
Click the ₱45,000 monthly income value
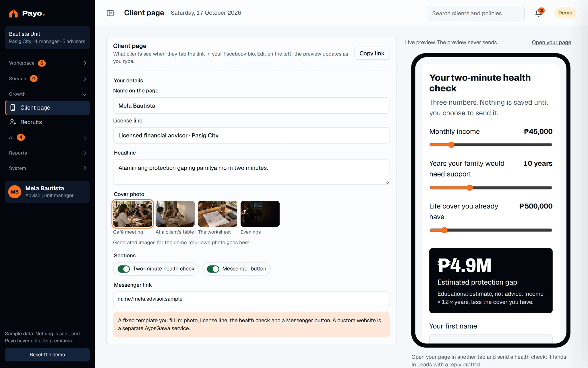coord(538,131)
